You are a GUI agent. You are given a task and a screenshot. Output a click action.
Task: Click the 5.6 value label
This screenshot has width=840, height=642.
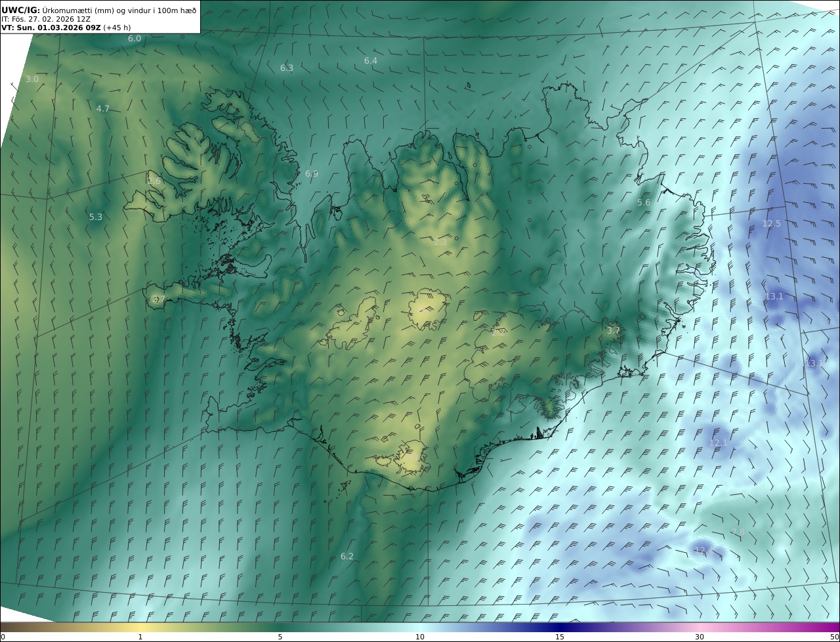click(644, 203)
